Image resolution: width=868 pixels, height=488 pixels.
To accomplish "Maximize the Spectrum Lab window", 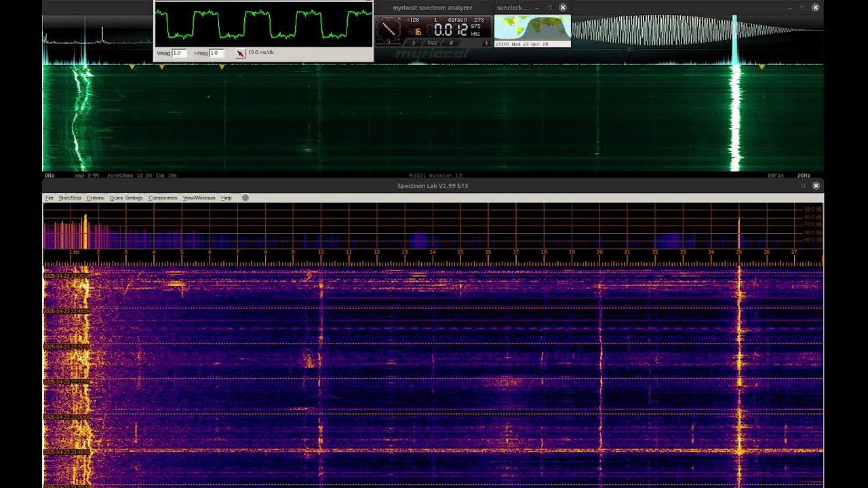I will click(x=804, y=186).
